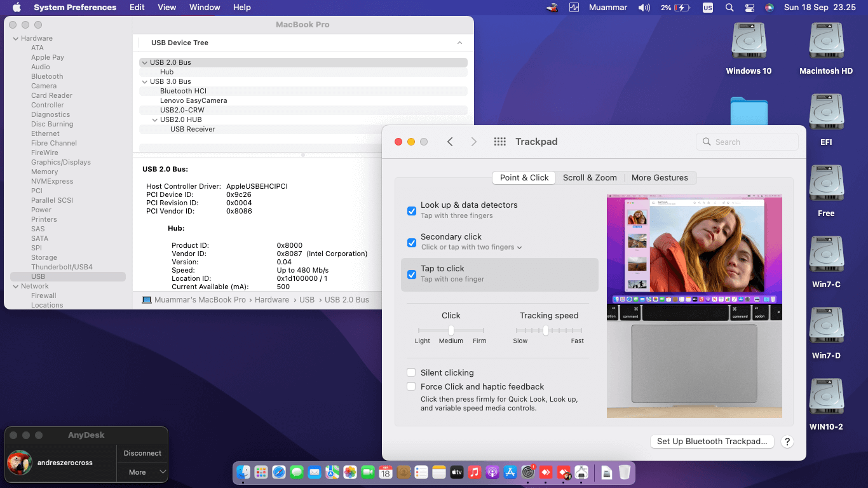Open the AnyDesk More dropdown

(x=142, y=472)
